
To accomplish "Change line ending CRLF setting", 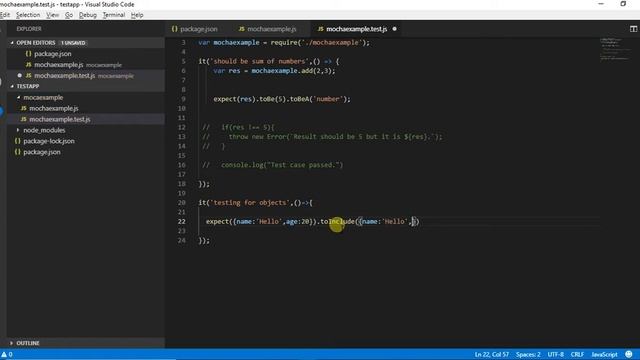I will [x=577, y=354].
